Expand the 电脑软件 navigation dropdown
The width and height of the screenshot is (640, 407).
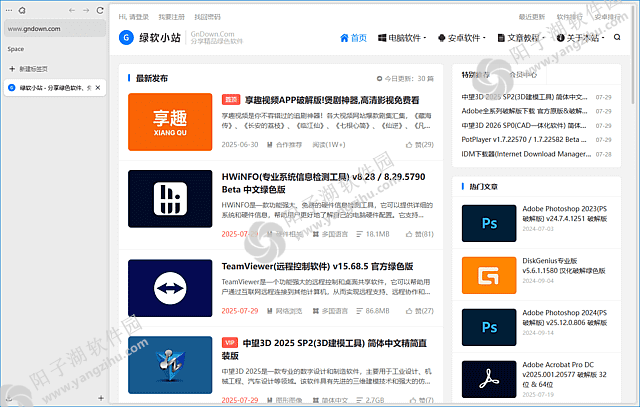click(x=402, y=38)
